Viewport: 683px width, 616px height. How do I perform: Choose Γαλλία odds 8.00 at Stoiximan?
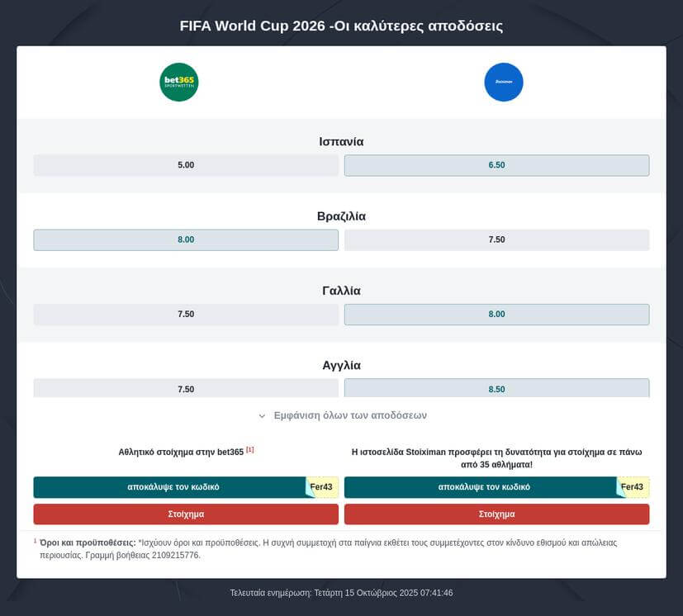pyautogui.click(x=496, y=315)
